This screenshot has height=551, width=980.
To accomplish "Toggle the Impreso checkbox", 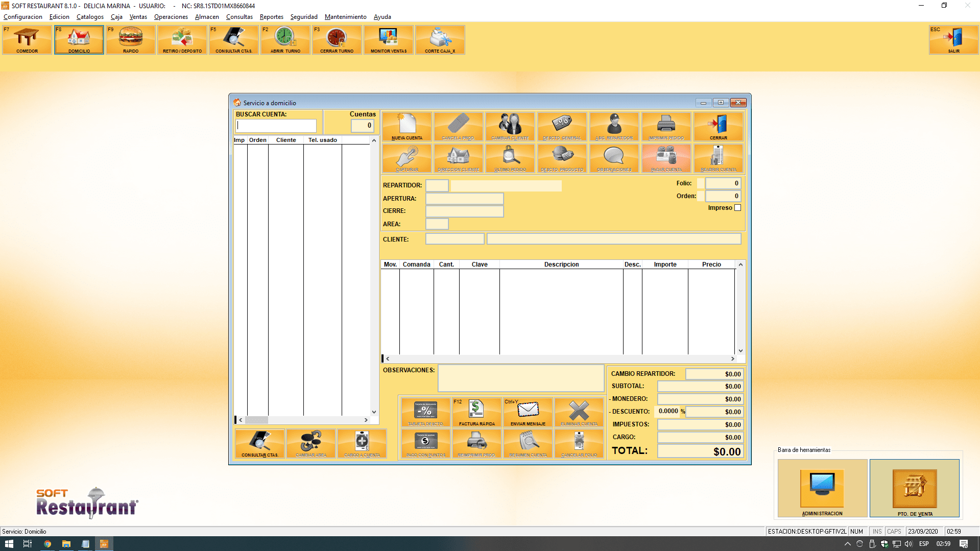I will coord(737,208).
